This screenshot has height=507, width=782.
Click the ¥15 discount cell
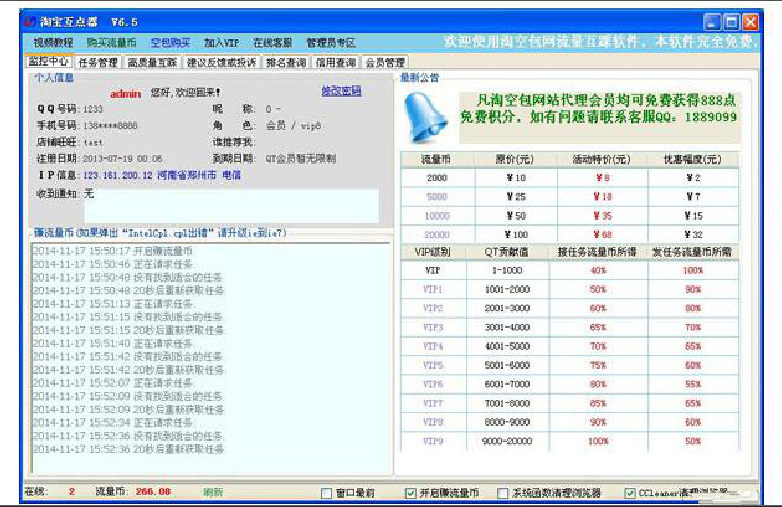point(693,216)
